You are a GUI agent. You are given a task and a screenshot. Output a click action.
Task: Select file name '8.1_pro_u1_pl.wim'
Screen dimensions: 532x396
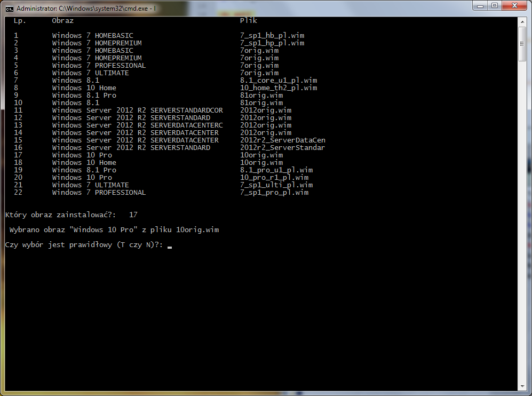click(x=276, y=170)
